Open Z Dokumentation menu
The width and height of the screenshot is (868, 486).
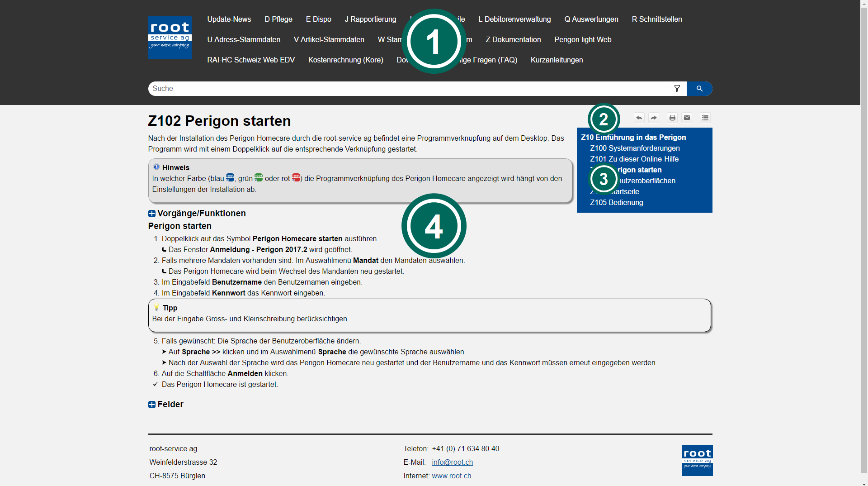tap(514, 39)
